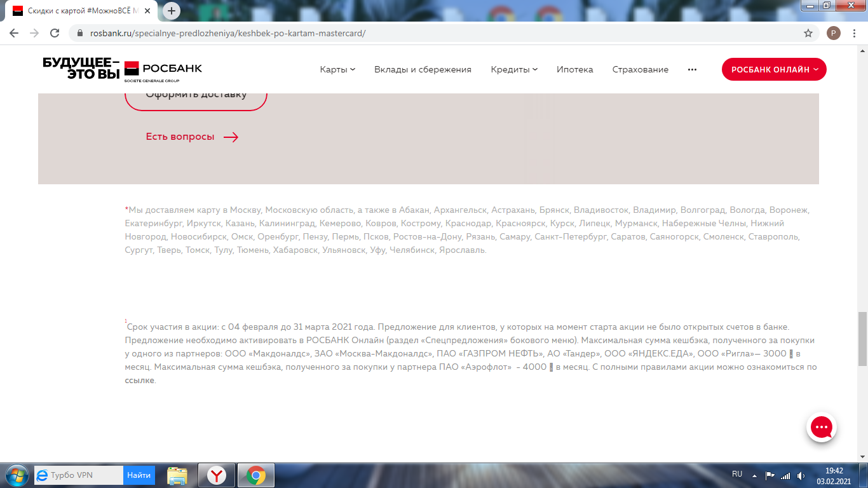Click Show desktop strip by the clock
Screen dimensions: 868x488
864,475
